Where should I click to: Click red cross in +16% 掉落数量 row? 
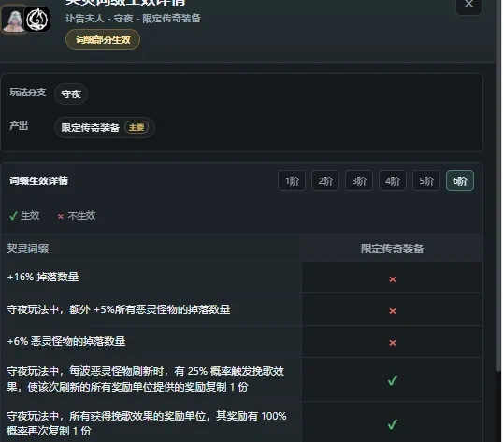click(393, 279)
